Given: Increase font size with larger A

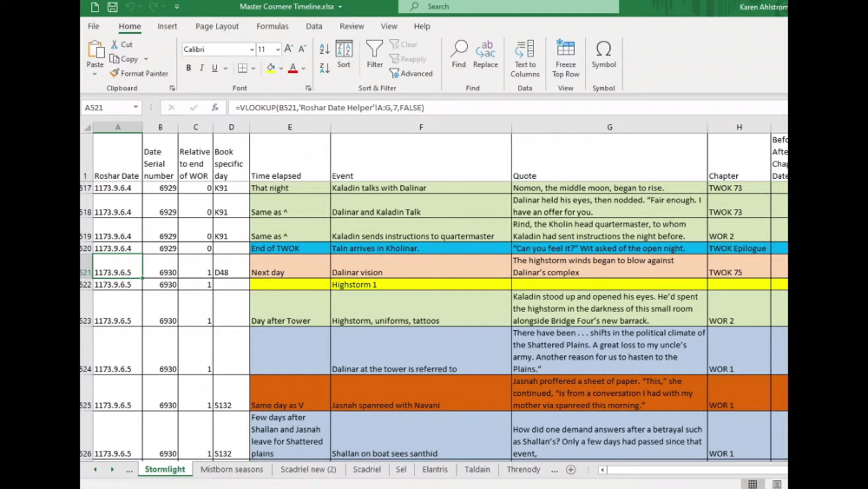Looking at the screenshot, I should click(288, 49).
